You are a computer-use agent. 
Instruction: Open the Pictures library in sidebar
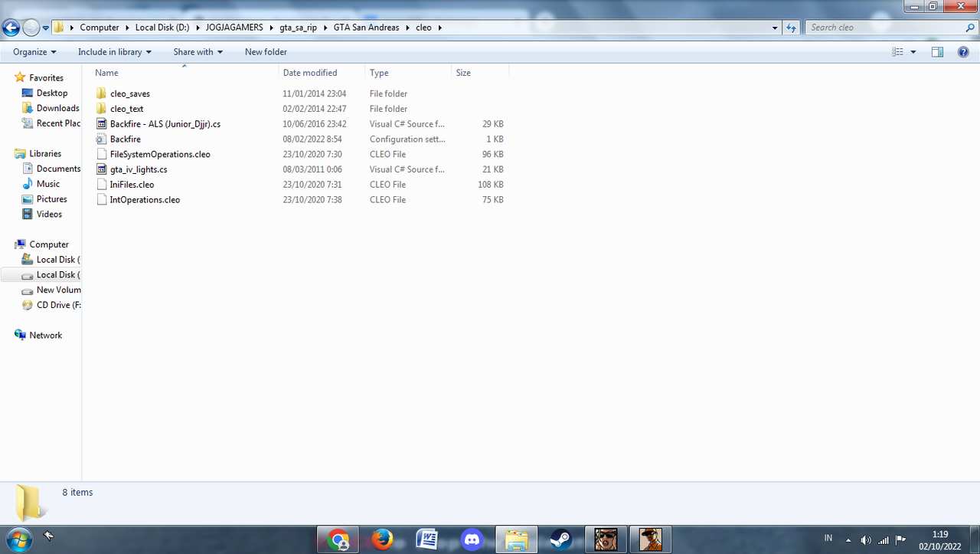click(x=51, y=199)
